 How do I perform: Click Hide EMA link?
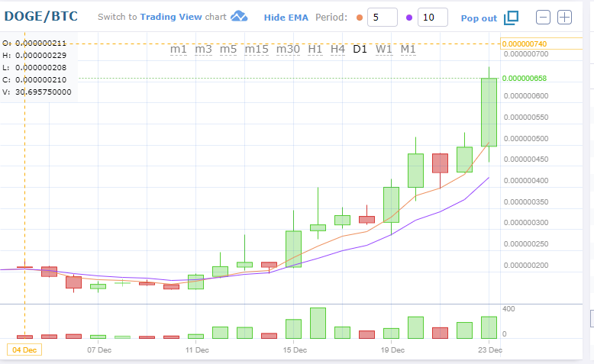tap(286, 18)
